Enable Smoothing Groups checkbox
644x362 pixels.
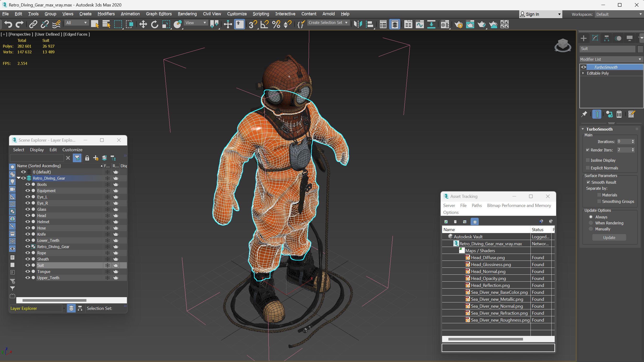click(x=599, y=201)
